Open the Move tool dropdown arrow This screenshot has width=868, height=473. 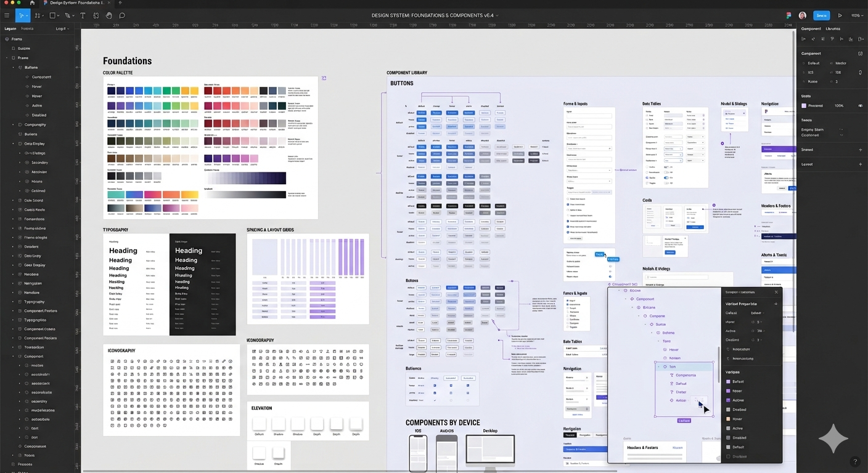27,16
